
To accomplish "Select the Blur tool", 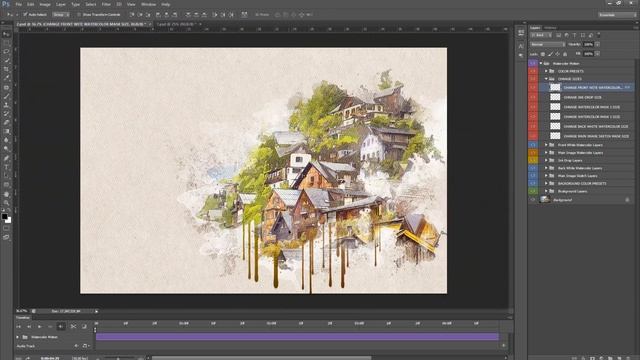I will click(x=6, y=140).
